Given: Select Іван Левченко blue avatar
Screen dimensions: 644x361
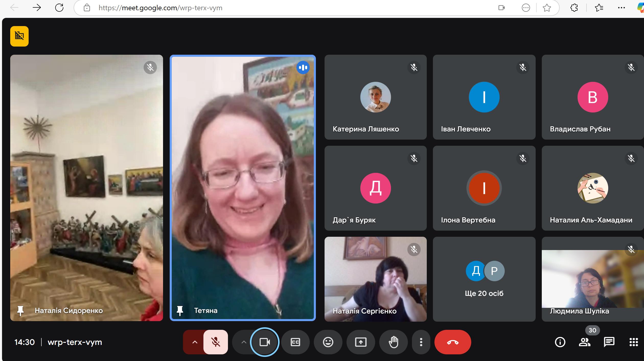Looking at the screenshot, I should [484, 97].
